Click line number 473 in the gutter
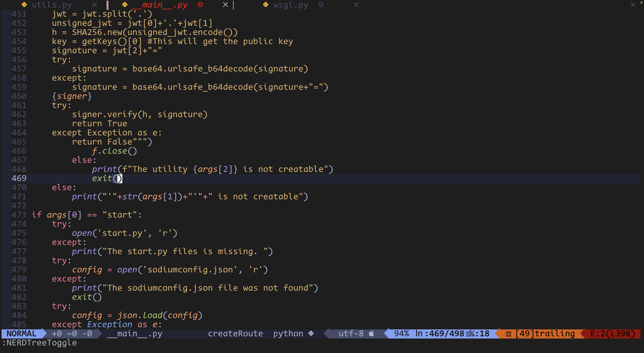This screenshot has width=644, height=353. 19,215
